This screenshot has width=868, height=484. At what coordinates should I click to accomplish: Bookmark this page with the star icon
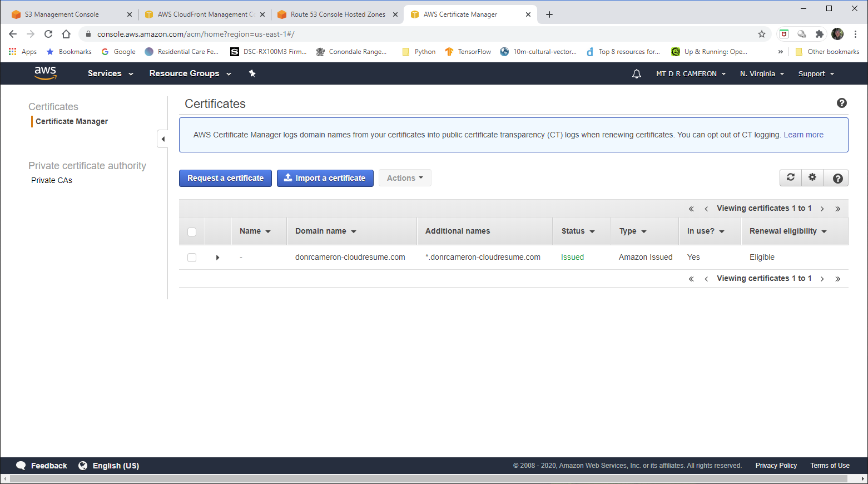click(762, 34)
